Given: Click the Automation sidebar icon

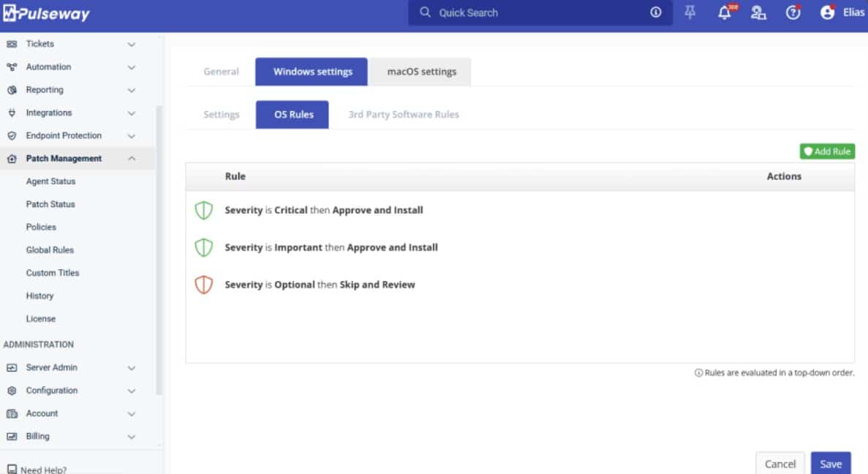Looking at the screenshot, I should click(x=12, y=67).
